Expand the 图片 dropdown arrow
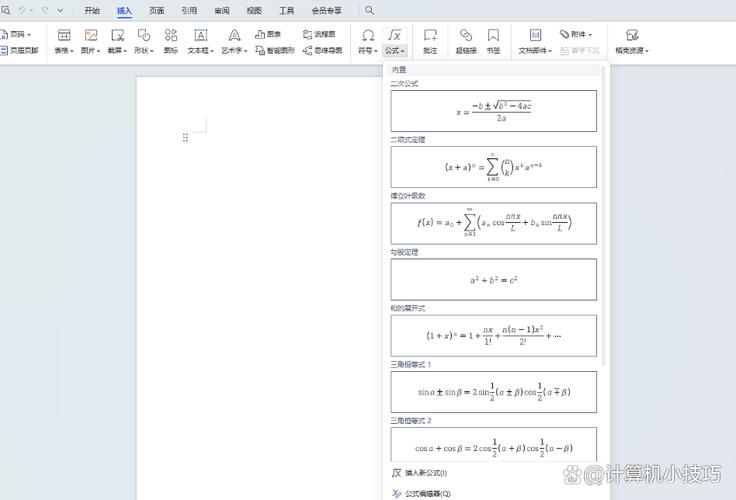 pyautogui.click(x=99, y=51)
